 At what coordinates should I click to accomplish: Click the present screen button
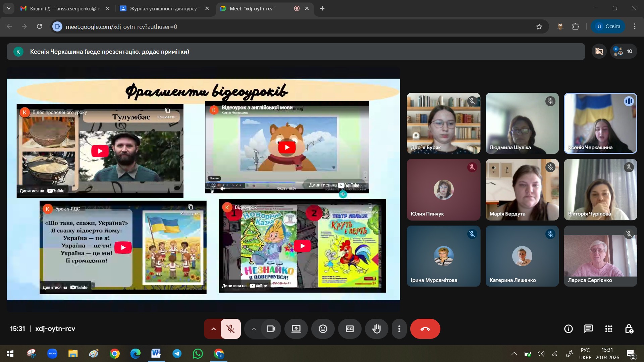pos(296,329)
